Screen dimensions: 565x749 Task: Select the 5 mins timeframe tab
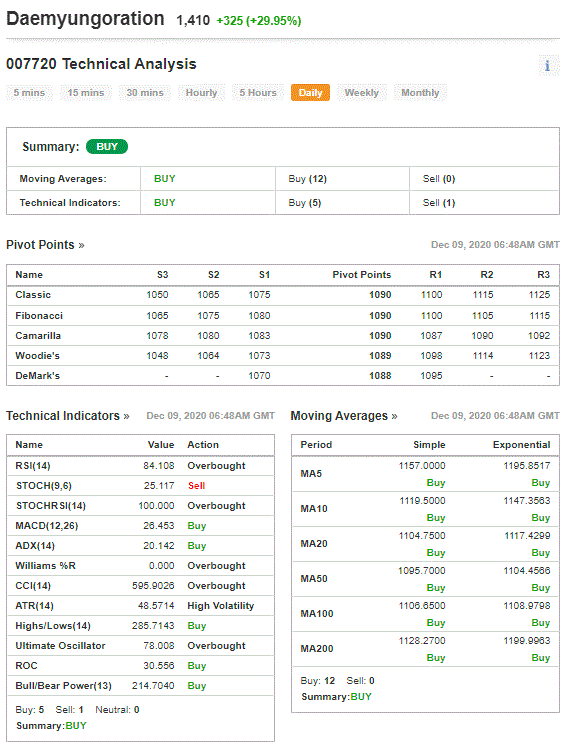(x=29, y=93)
